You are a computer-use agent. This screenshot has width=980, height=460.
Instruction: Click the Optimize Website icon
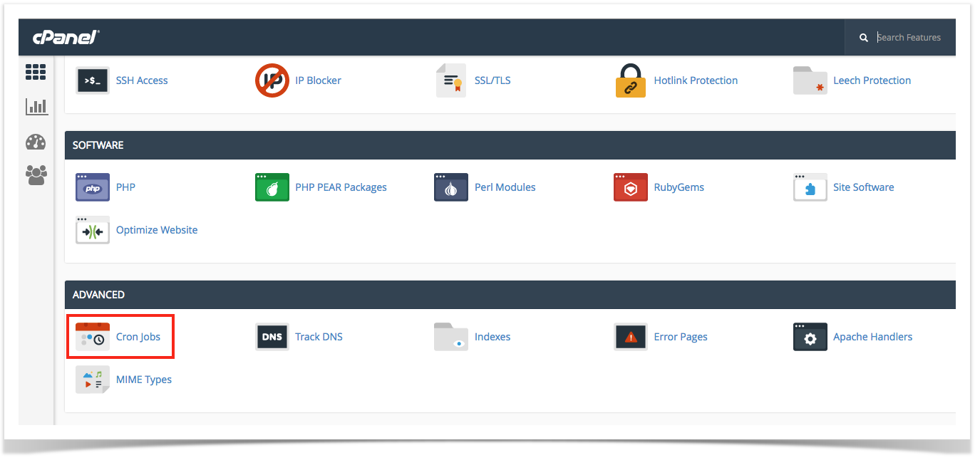click(93, 230)
